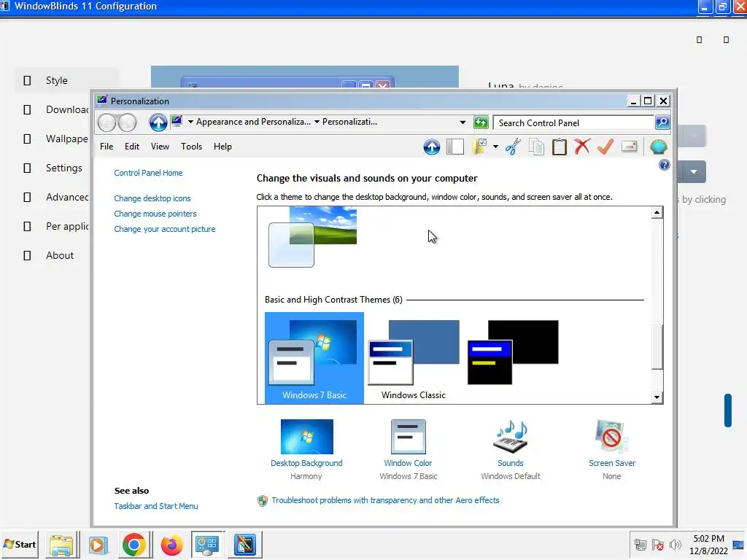747x560 pixels.
Task: Open Windows Media Player from taskbar
Action: (x=98, y=544)
